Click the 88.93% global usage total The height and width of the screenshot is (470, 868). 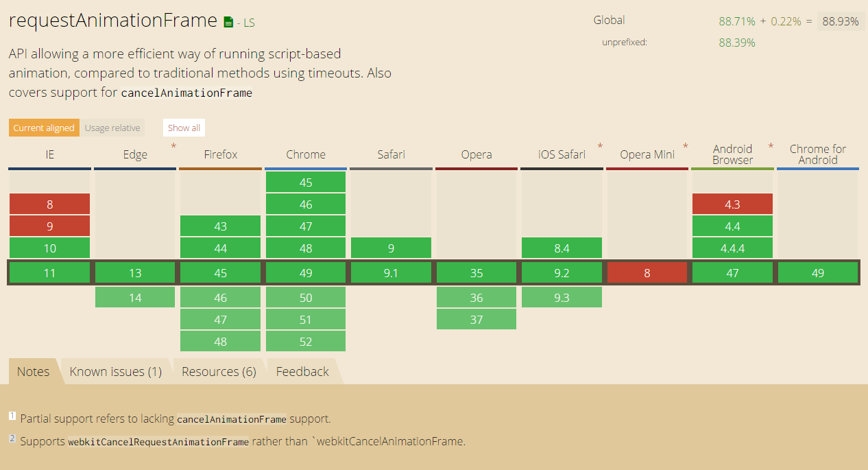(x=841, y=21)
